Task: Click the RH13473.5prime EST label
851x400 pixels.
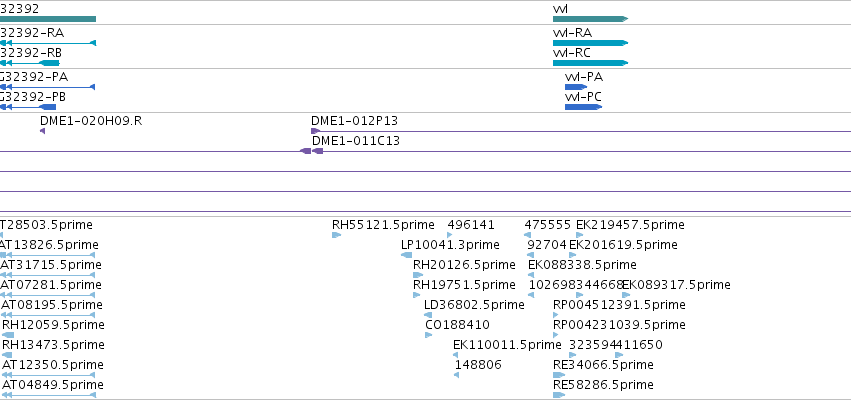Action: tap(53, 345)
